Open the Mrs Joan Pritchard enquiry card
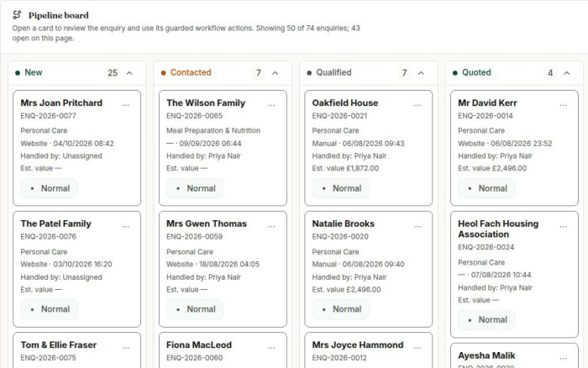This screenshot has width=588, height=368. click(x=77, y=148)
